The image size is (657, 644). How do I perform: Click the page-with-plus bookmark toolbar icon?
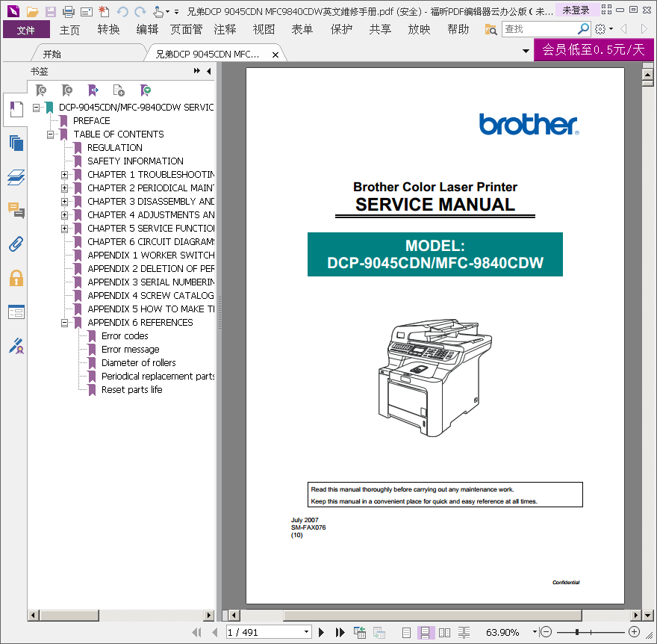(x=119, y=90)
